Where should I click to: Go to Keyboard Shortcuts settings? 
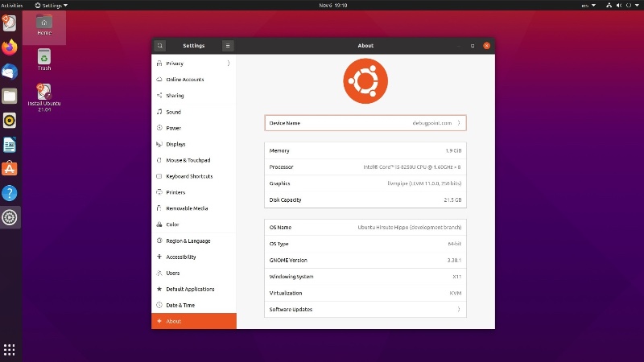[189, 176]
